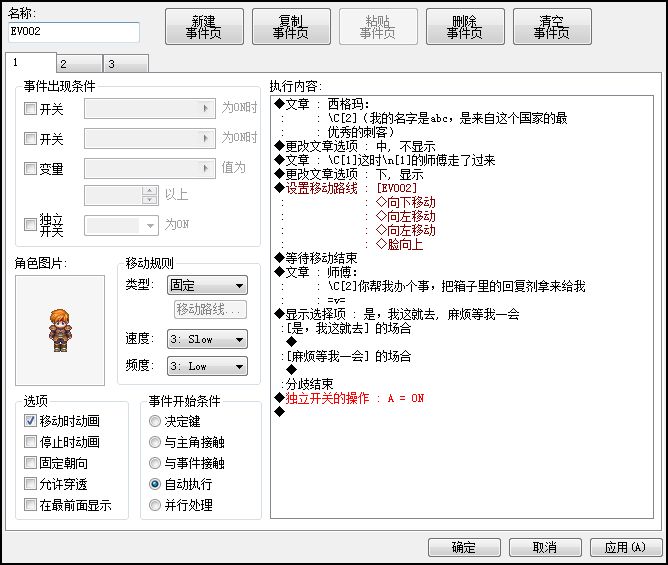668x565 pixels.
Task: Open the 频度 frequency dropdown
Action: click(207, 366)
